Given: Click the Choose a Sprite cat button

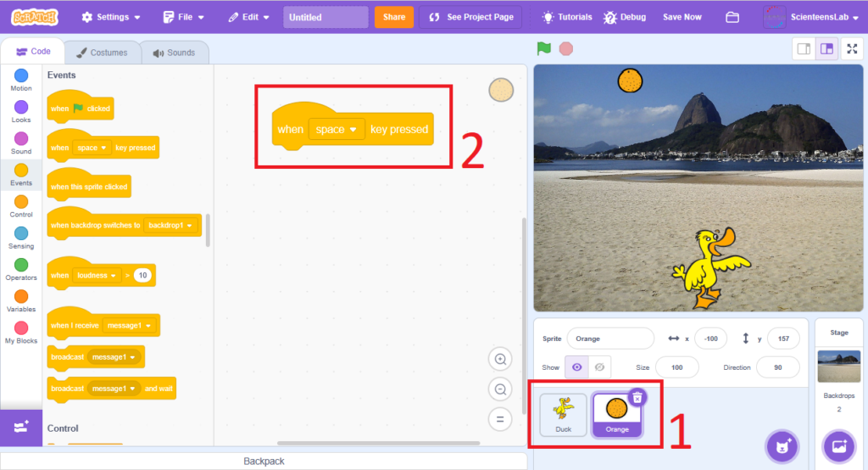Looking at the screenshot, I should pyautogui.click(x=782, y=446).
